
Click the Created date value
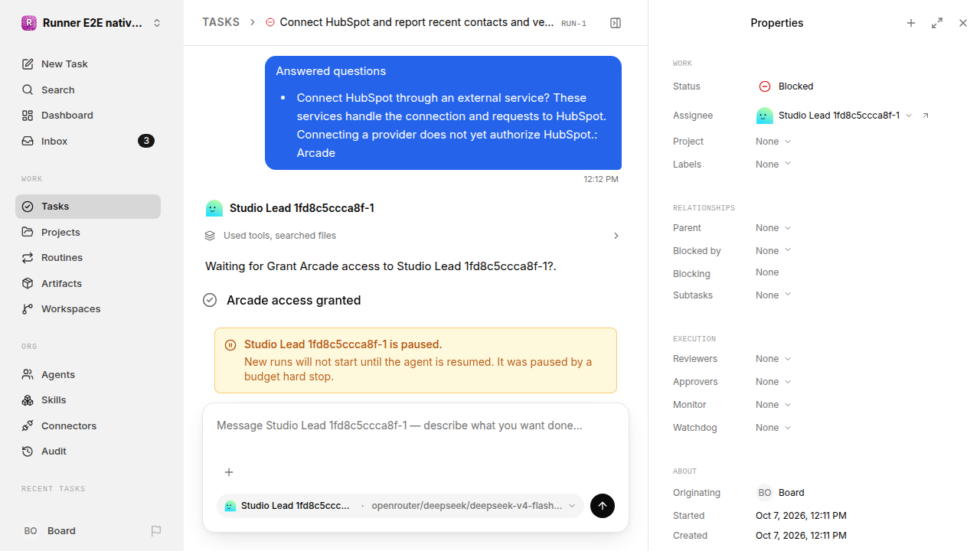pos(801,536)
